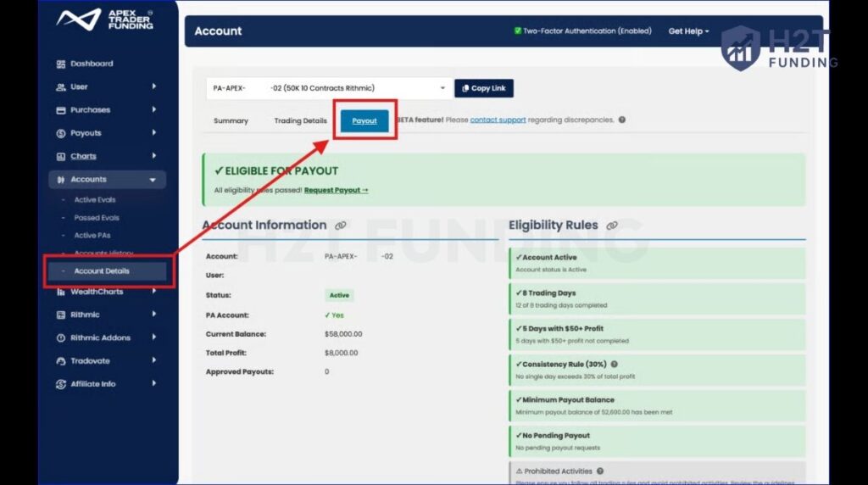Open the Get Help dropdown
Screen dimensions: 868x485
coord(688,31)
